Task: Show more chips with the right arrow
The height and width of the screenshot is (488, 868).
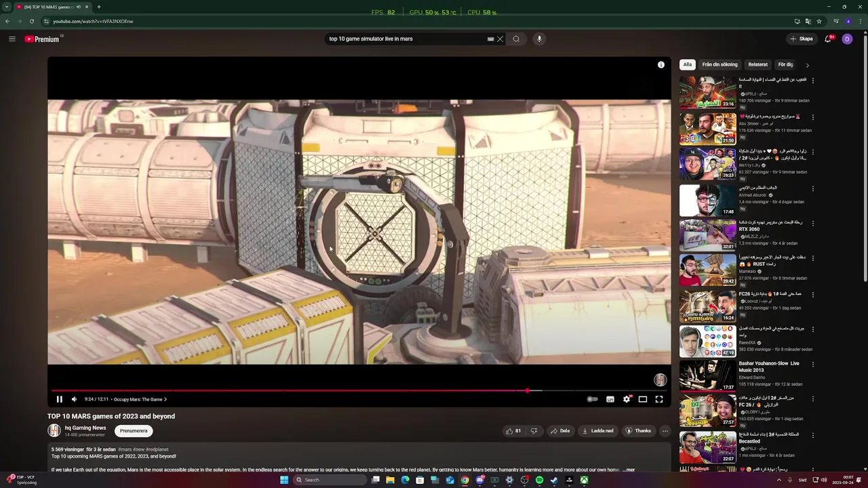Action: 807,65
